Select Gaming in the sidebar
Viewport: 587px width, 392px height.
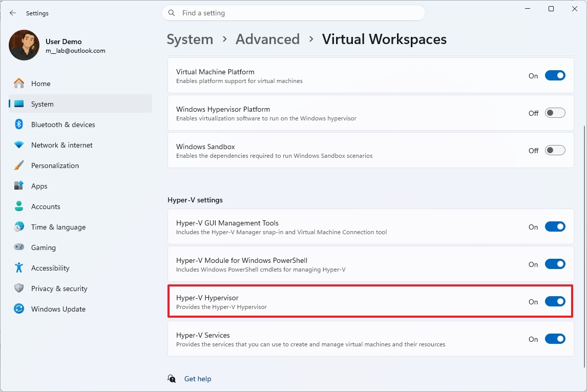coord(44,247)
